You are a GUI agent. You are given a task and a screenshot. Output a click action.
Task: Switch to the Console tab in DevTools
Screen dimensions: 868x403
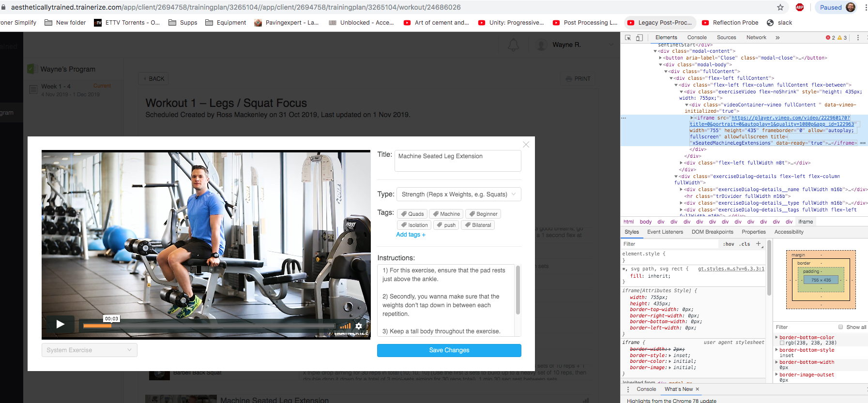(x=697, y=38)
